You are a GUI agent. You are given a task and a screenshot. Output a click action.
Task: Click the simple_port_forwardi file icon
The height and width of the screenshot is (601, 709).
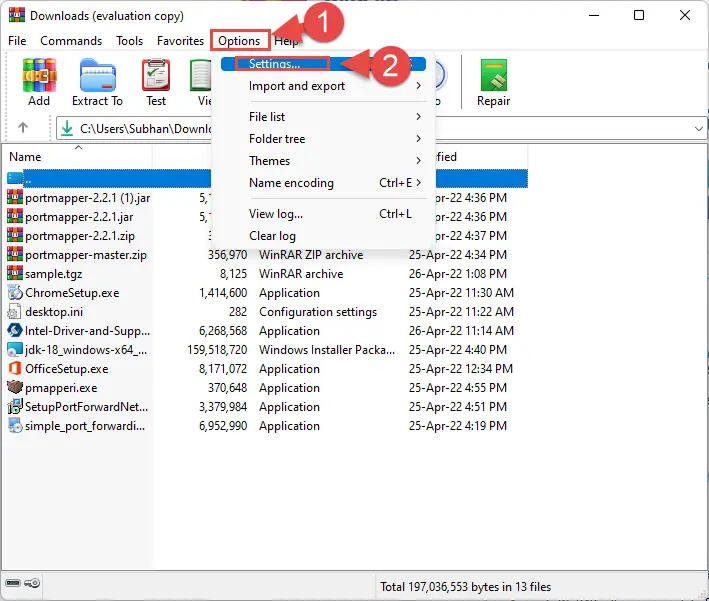[14, 426]
